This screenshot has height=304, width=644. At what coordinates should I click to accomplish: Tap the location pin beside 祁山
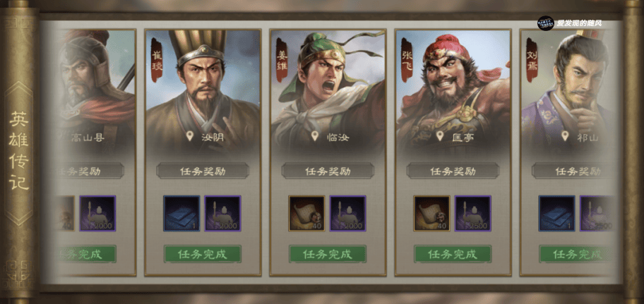(565, 136)
